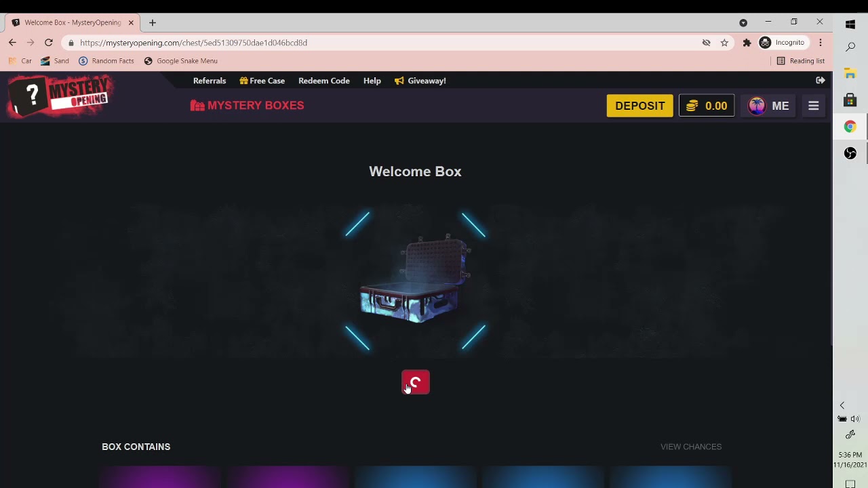868x488 pixels.
Task: Select MYSTERY BOXES in the header
Action: coord(248,106)
